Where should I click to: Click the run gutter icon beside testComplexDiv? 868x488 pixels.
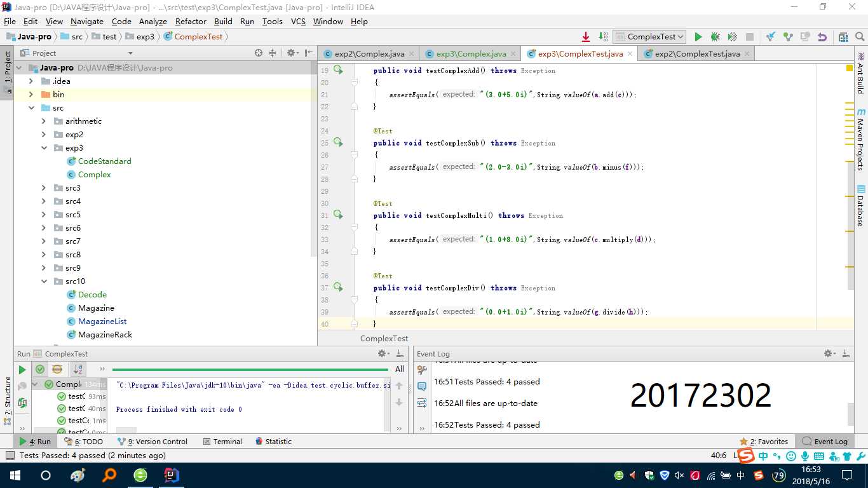click(338, 287)
